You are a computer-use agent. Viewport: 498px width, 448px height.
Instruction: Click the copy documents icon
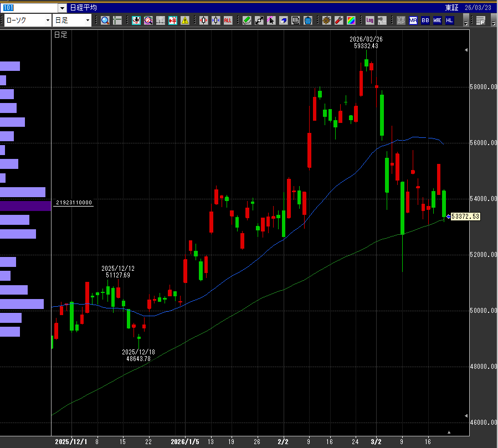pyautogui.click(x=295, y=20)
